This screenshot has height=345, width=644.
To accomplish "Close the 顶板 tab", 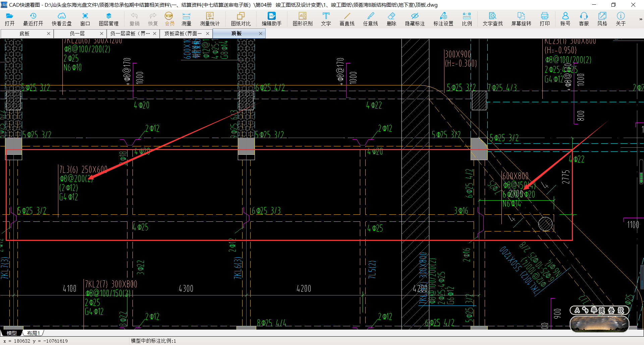I will [261, 33].
